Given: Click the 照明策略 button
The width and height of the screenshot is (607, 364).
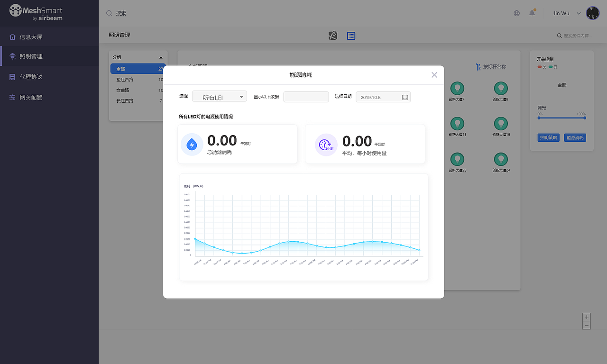Looking at the screenshot, I should 548,138.
